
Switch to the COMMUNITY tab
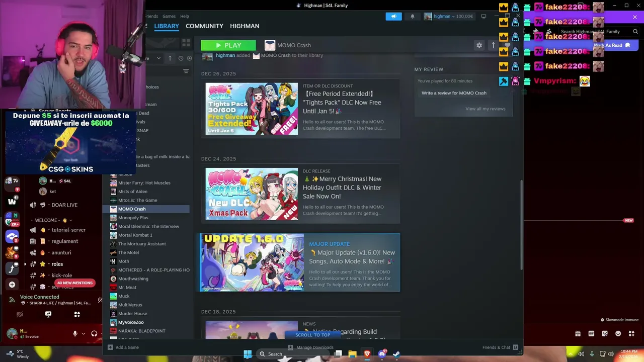point(204,26)
